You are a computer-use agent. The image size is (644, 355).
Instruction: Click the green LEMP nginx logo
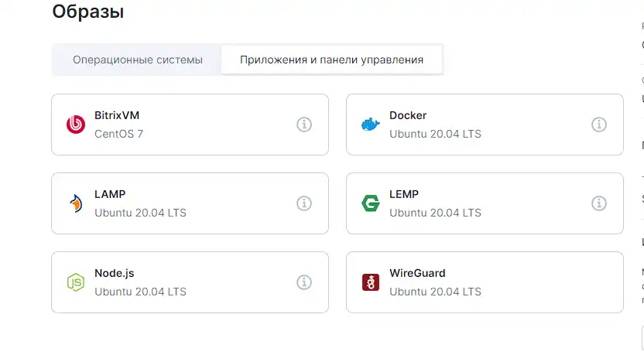tap(371, 203)
